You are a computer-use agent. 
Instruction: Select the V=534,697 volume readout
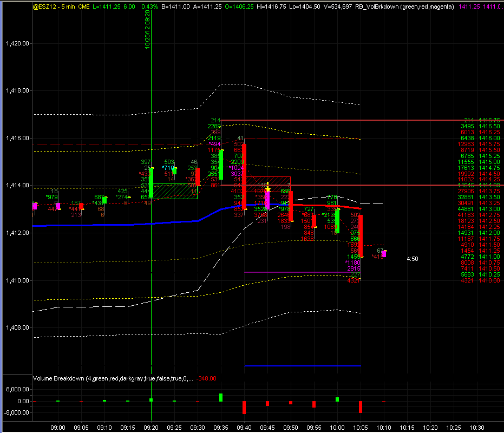(x=337, y=6)
